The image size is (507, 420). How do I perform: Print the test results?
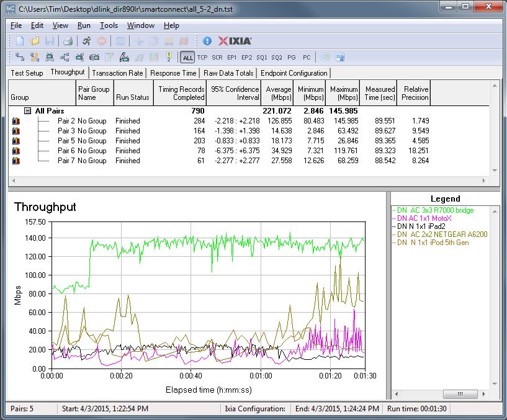(x=68, y=41)
